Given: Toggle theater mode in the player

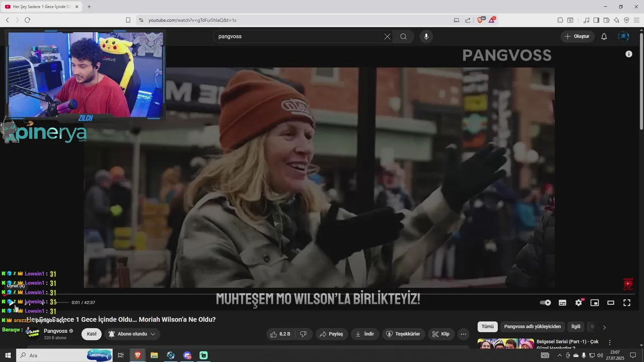Looking at the screenshot, I should (611, 303).
